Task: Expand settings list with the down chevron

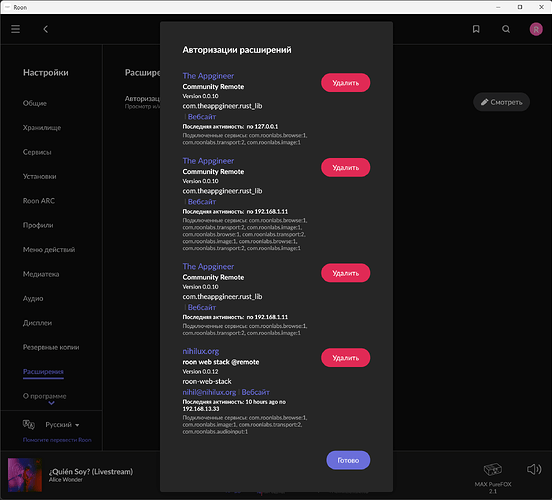Action: tap(51, 403)
